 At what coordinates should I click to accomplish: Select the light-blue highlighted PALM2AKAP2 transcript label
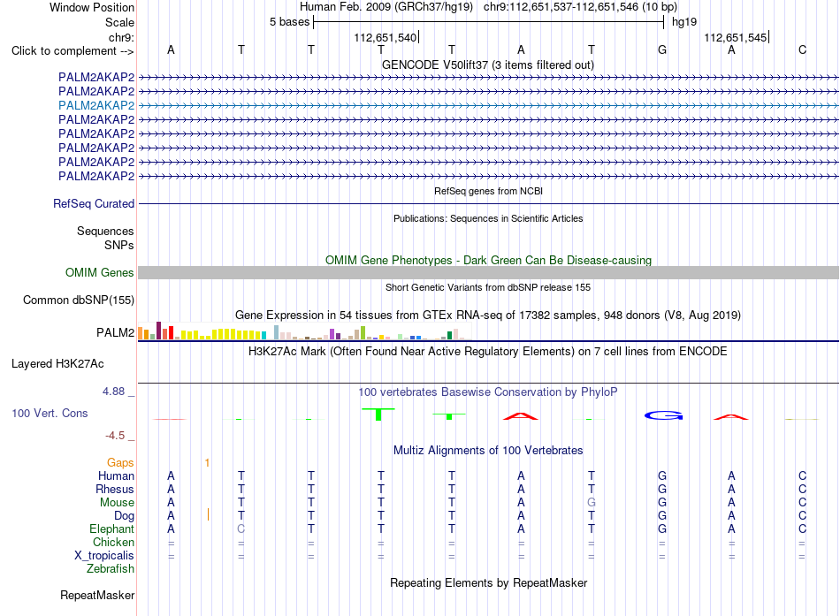click(96, 105)
